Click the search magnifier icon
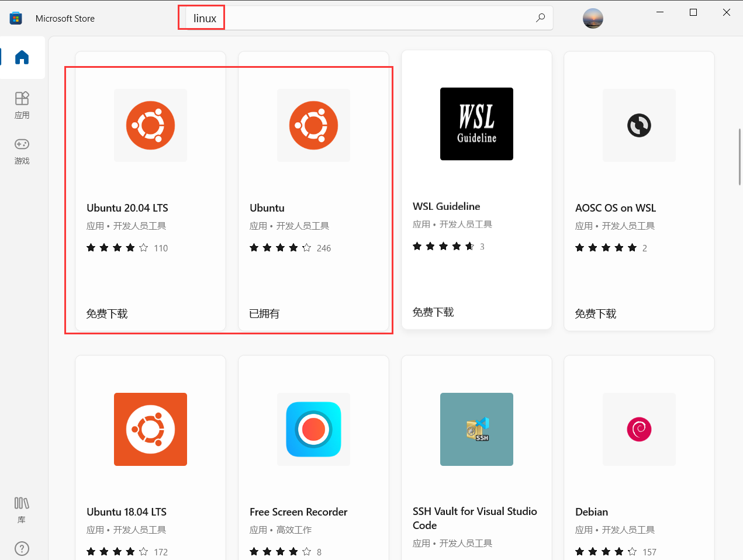This screenshot has height=560, width=743. coord(540,18)
